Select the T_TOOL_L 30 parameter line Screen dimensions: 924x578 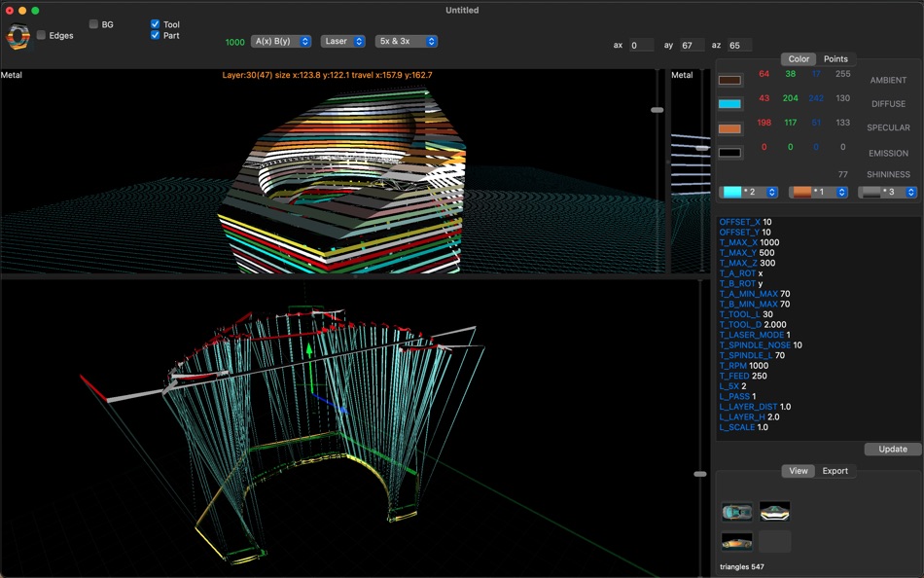pyautogui.click(x=745, y=314)
